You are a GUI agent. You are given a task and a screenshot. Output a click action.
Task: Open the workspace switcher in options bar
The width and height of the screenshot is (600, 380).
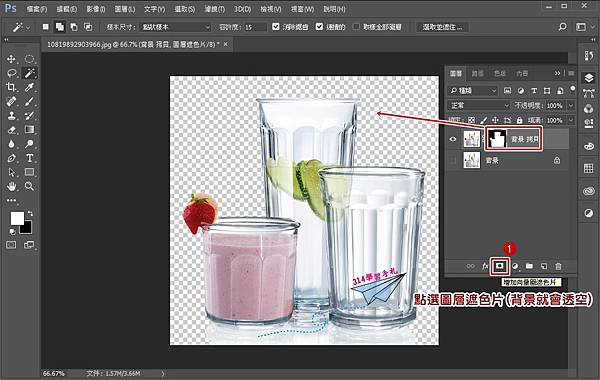581,27
